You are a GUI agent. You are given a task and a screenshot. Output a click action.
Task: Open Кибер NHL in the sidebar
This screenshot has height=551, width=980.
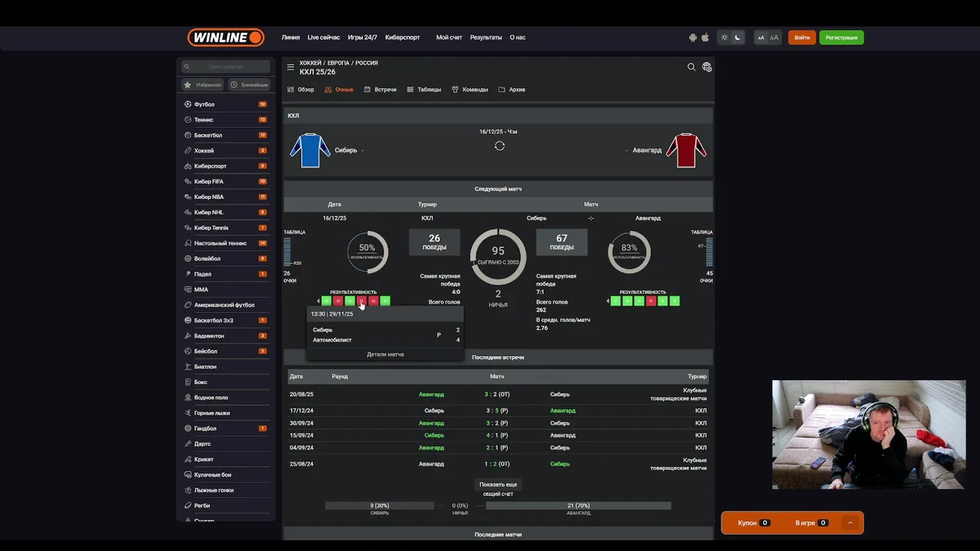point(226,212)
